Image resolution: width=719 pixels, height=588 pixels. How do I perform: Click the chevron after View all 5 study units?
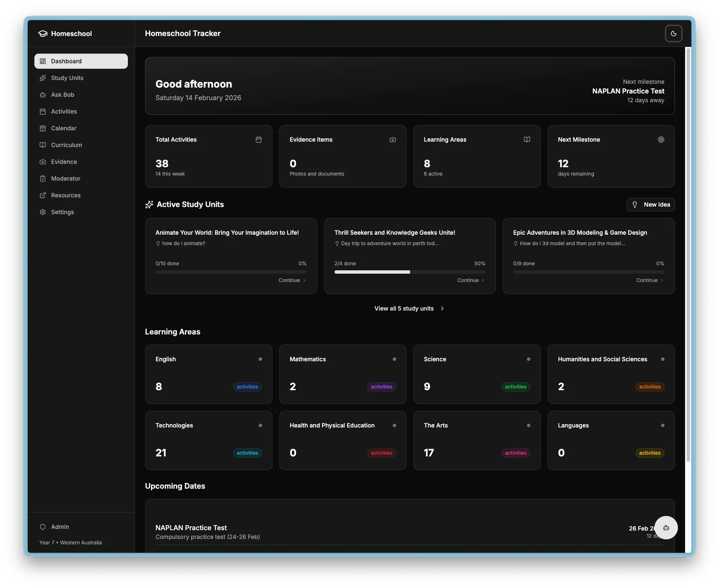[442, 308]
